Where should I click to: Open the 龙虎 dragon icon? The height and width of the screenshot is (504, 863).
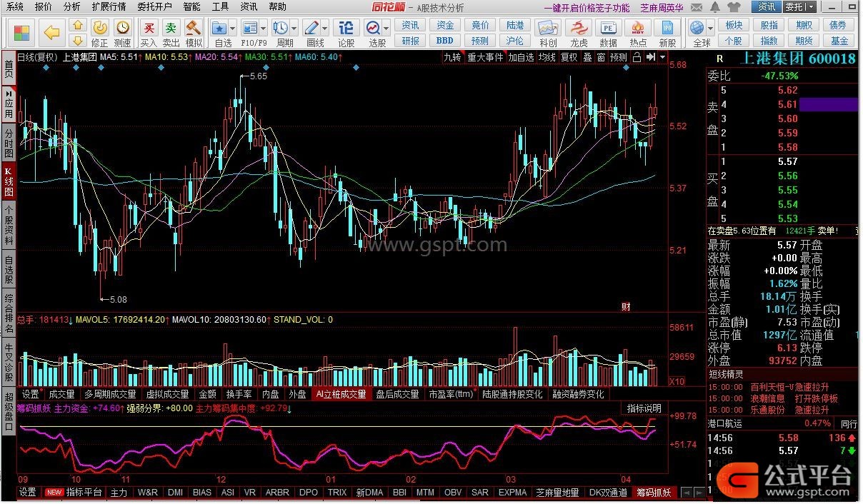579,28
